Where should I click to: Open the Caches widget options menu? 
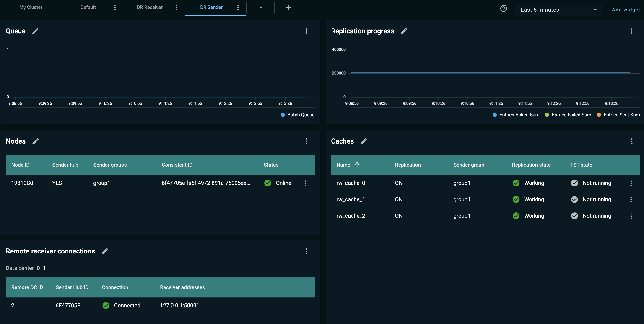[631, 141]
